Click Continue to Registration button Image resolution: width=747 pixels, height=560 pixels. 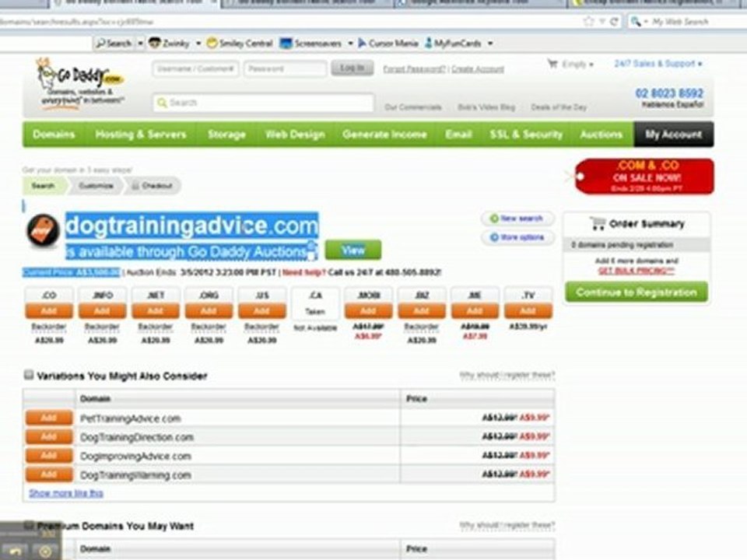pos(637,292)
